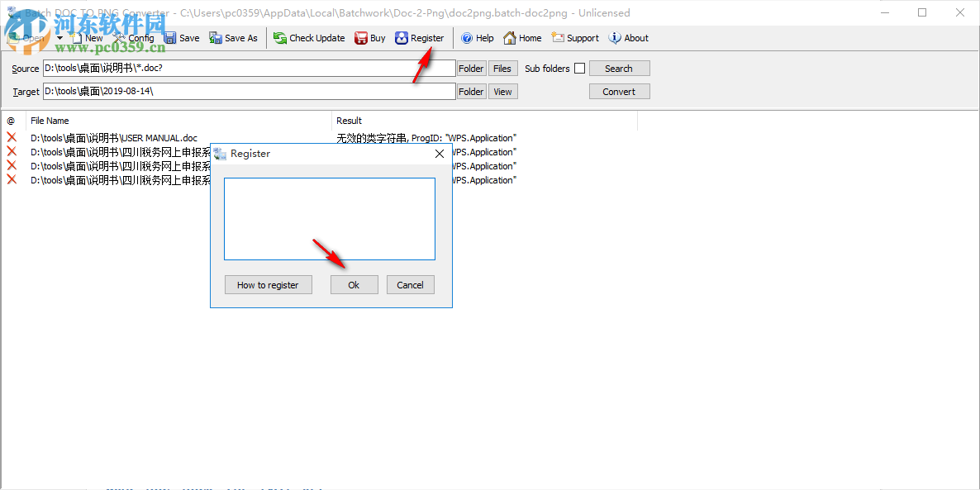Enable the Sub folders checkbox
The image size is (980, 490).
581,68
